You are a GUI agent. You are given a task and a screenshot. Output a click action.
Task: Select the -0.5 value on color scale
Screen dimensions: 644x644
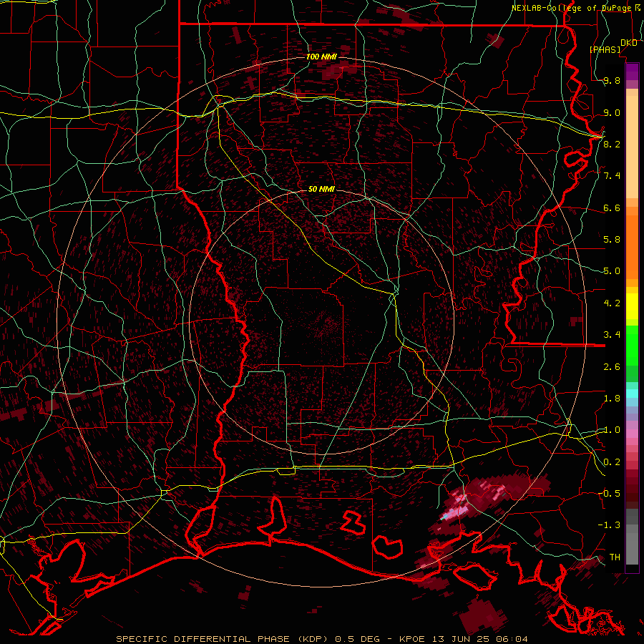coord(609,494)
